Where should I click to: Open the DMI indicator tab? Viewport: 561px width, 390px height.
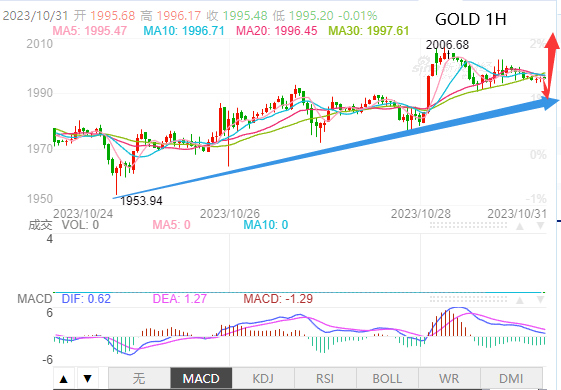511,378
